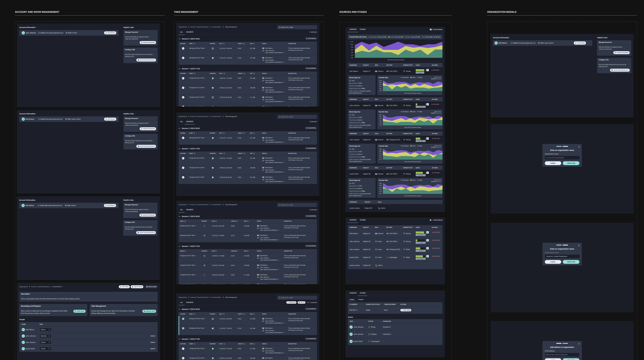Close modal with empty organization name field
The image size is (644, 360).
click(579, 147)
